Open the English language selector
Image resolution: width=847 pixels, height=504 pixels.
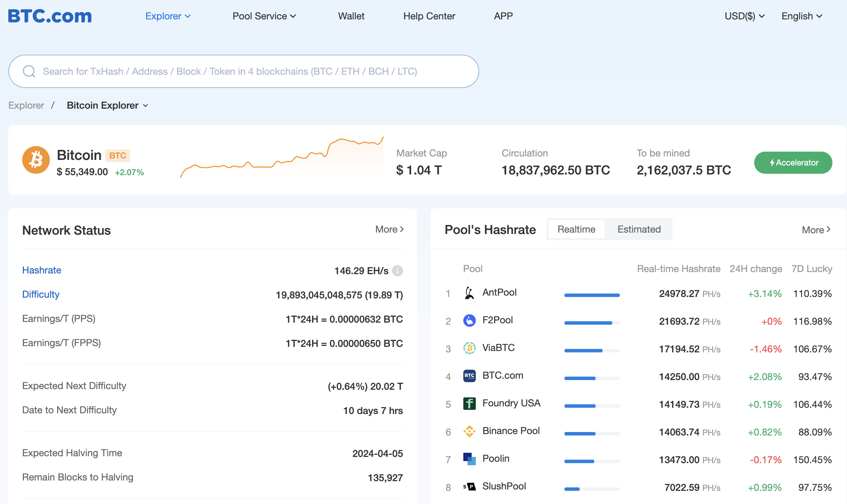802,16
